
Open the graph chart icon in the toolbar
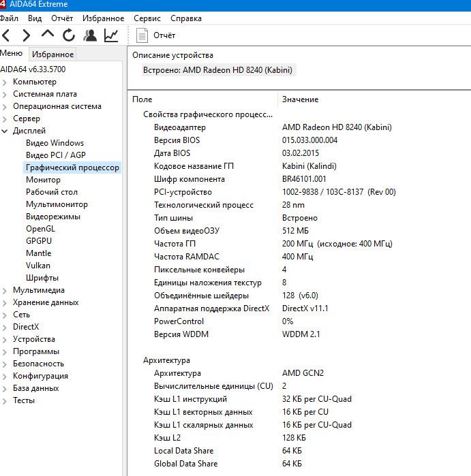[x=111, y=35]
